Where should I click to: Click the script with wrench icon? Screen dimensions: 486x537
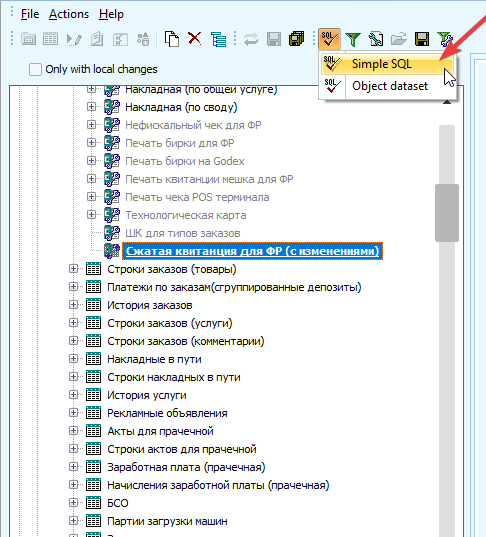(x=376, y=39)
